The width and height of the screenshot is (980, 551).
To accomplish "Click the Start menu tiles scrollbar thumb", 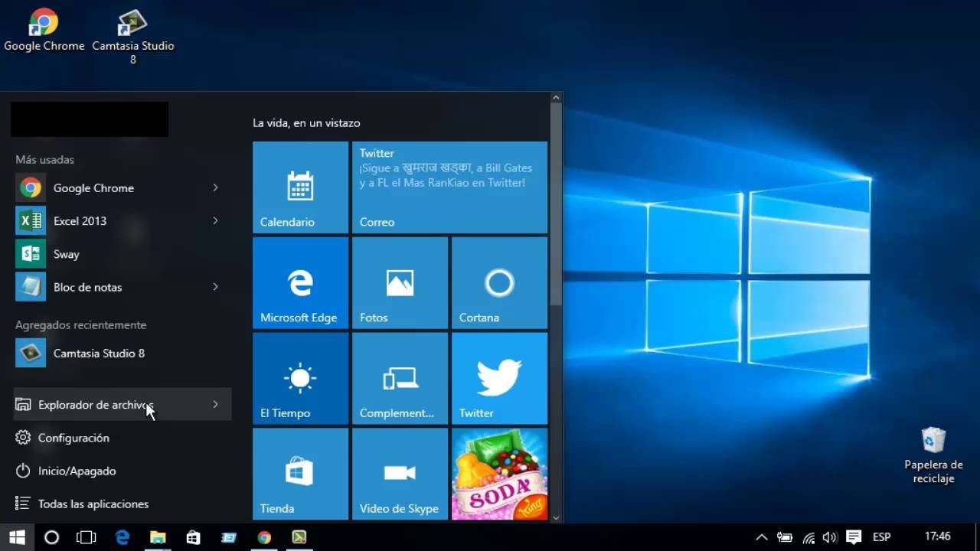I will [556, 204].
